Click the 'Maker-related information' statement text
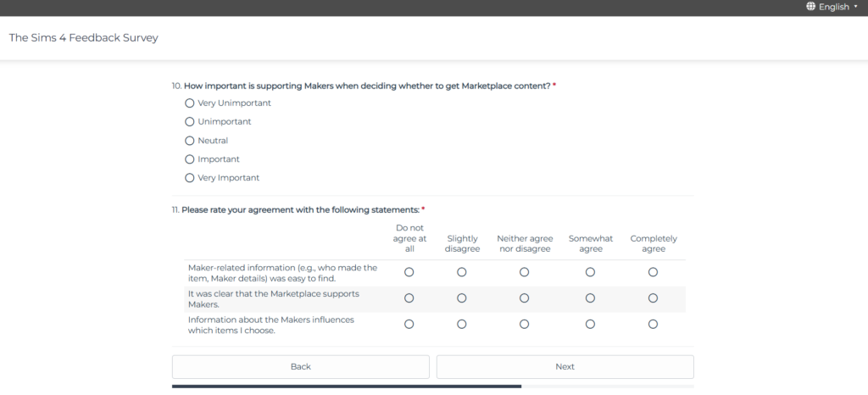Viewport: 868px width, 395px height. click(x=282, y=273)
